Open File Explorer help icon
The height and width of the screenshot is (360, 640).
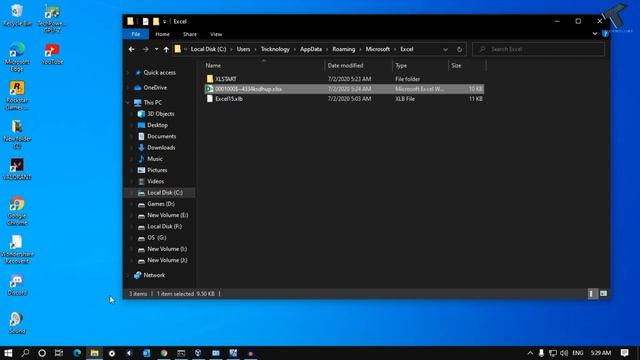pos(604,34)
